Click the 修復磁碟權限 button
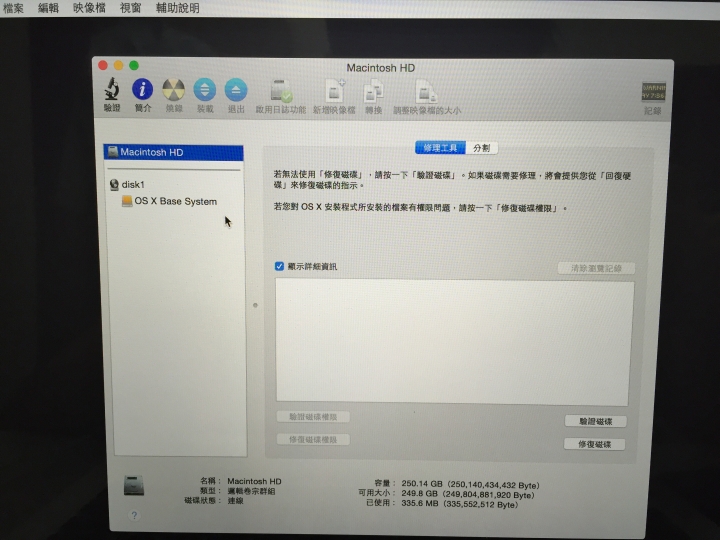The width and height of the screenshot is (720, 540). pyautogui.click(x=313, y=439)
